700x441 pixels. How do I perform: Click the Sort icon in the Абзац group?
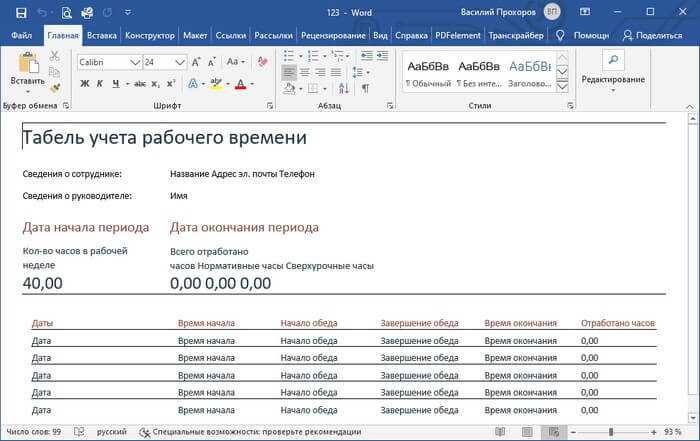(343, 88)
